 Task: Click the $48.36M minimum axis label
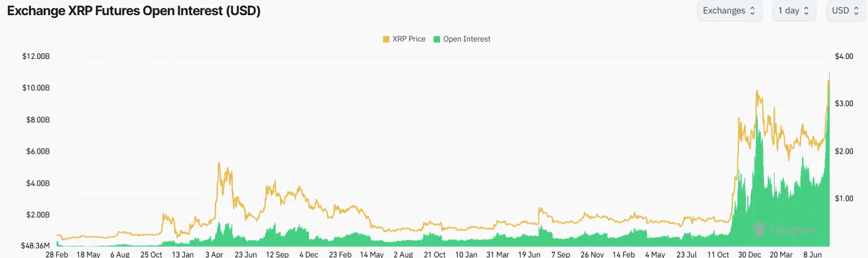click(x=35, y=246)
